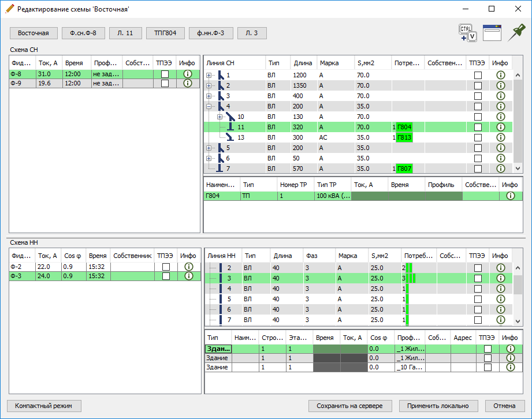532x419 pixels.
Task: Click Применить локально button
Action: [x=438, y=406]
